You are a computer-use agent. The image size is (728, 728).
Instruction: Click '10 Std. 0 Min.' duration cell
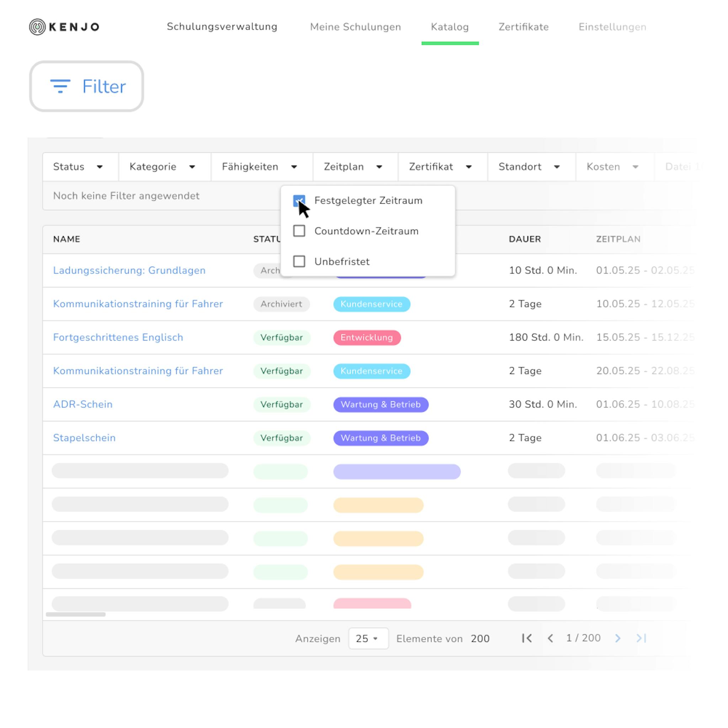tap(543, 270)
